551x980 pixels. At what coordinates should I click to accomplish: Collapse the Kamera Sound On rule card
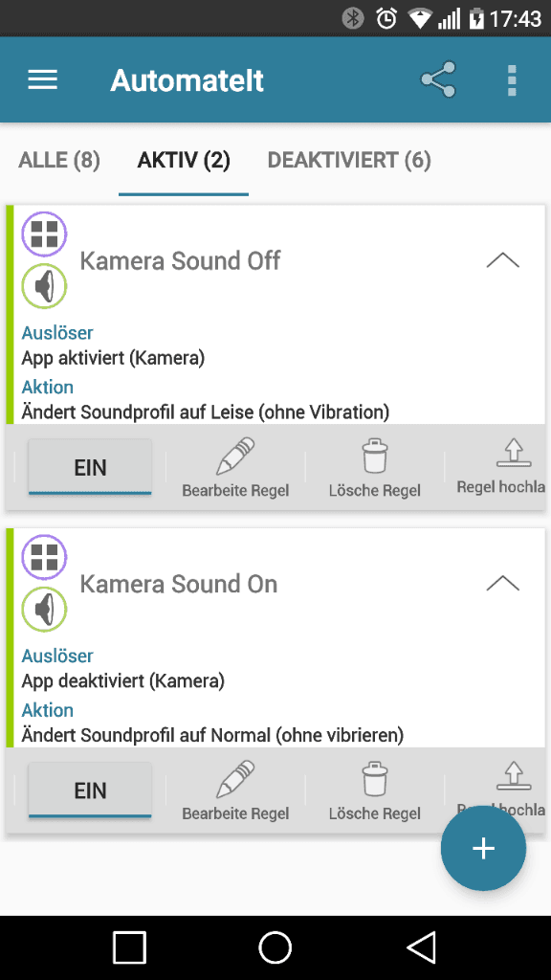point(503,583)
